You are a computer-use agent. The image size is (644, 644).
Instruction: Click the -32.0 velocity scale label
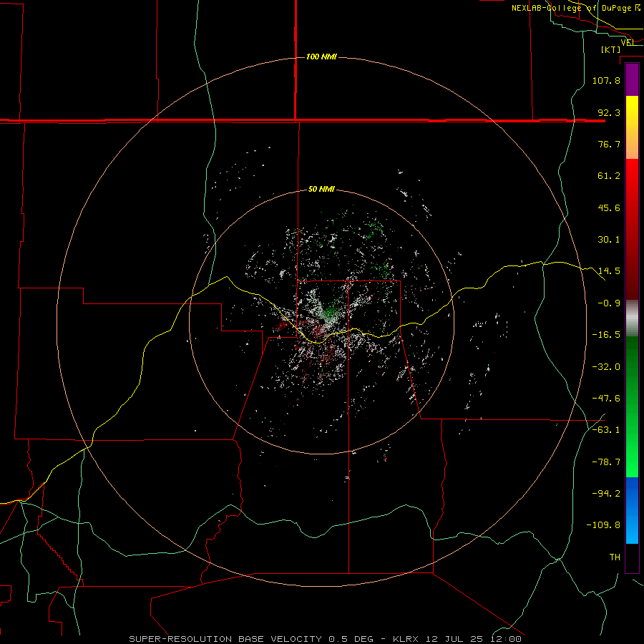pos(606,367)
